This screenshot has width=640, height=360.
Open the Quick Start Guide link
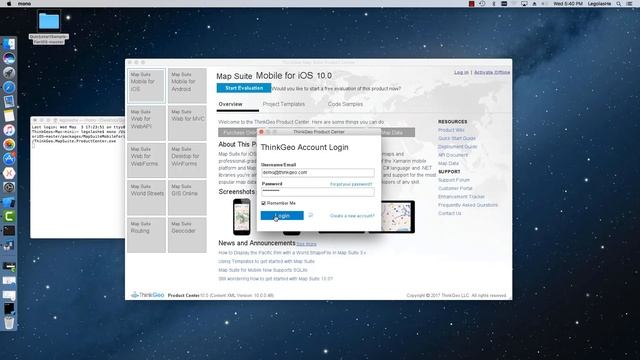tap(457, 138)
